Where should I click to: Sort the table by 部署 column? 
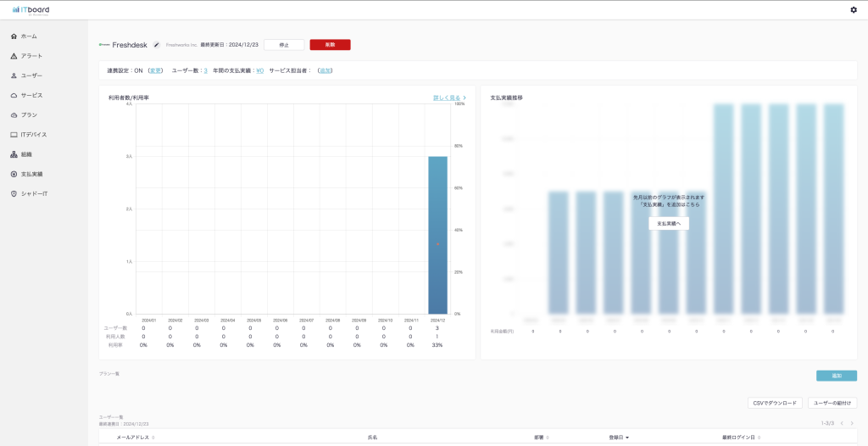point(542,438)
